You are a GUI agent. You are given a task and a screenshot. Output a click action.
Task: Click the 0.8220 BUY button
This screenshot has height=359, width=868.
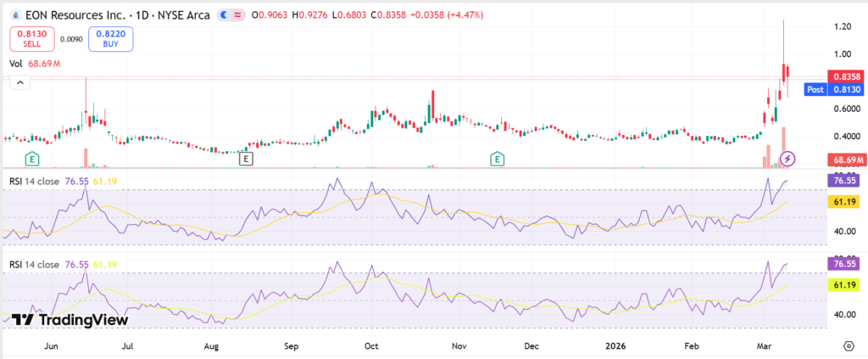(111, 38)
